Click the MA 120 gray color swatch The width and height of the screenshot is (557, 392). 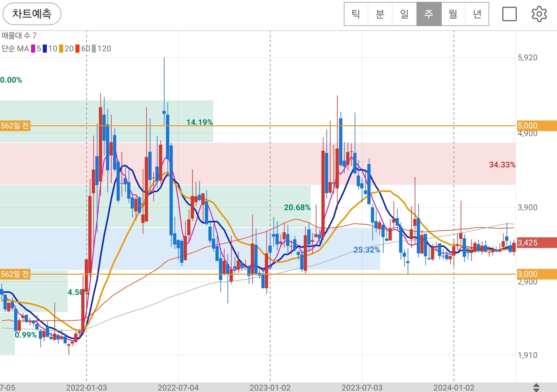click(x=94, y=49)
